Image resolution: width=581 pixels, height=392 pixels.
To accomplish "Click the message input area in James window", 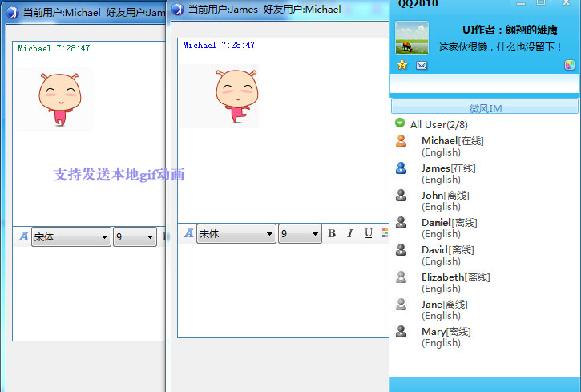I will pyautogui.click(x=283, y=290).
